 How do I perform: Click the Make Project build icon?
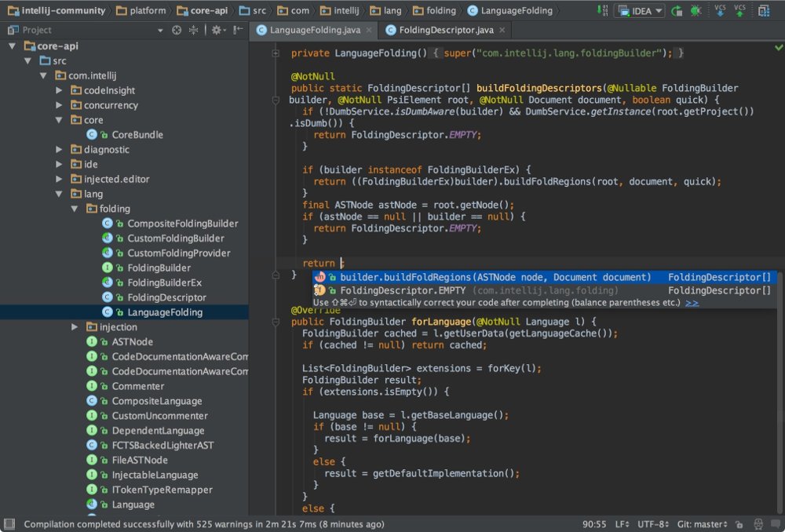(x=602, y=11)
